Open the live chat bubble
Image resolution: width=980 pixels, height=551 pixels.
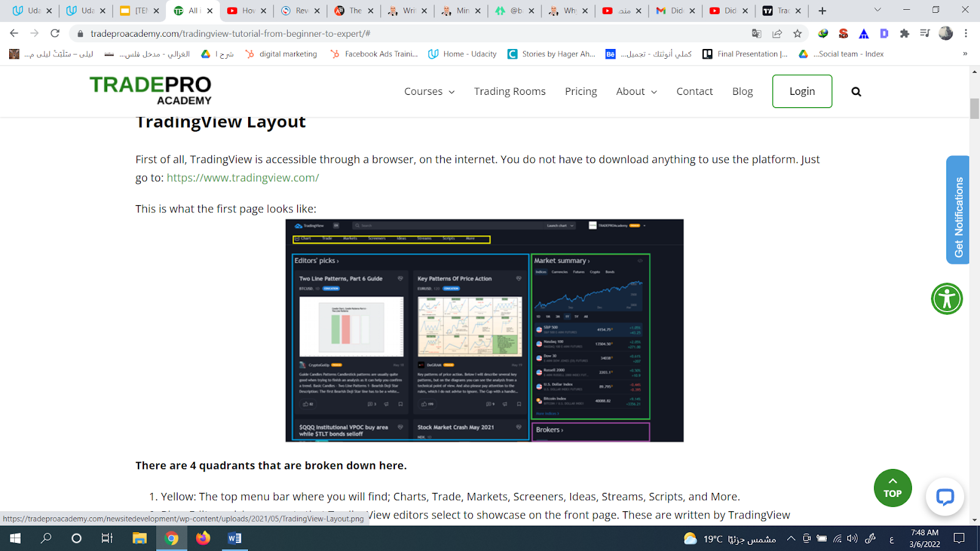[945, 497]
